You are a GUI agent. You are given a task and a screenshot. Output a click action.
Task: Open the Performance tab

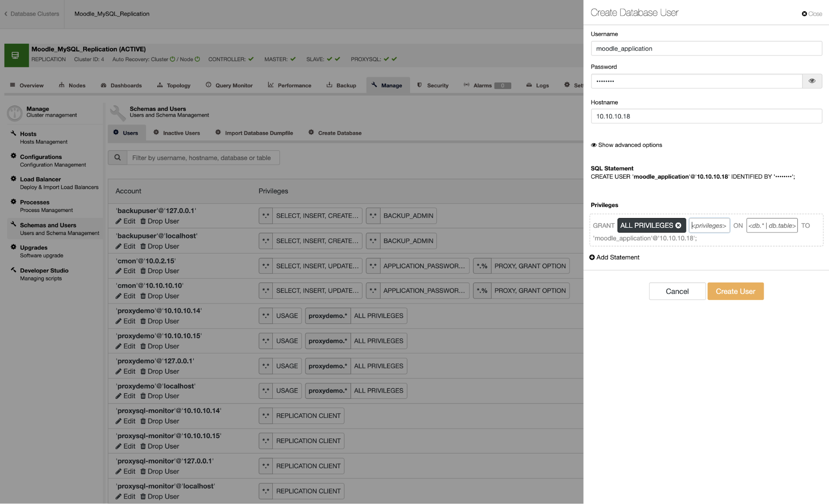289,85
